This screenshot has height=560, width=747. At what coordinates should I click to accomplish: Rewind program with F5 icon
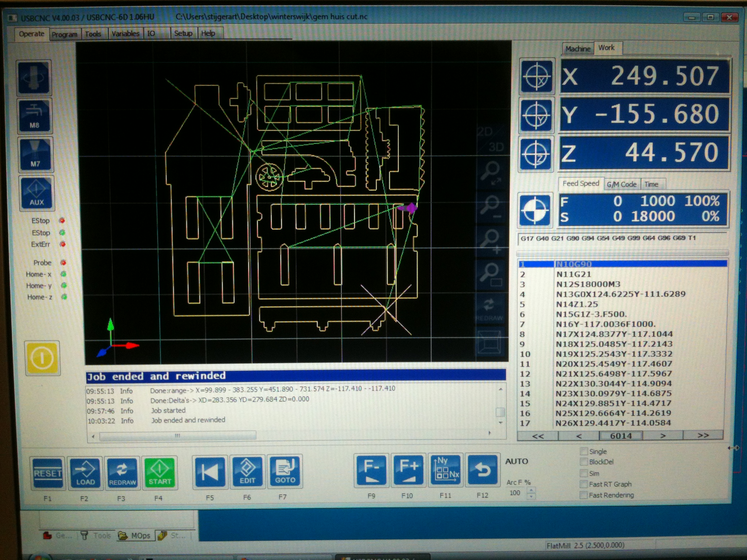pyautogui.click(x=210, y=472)
